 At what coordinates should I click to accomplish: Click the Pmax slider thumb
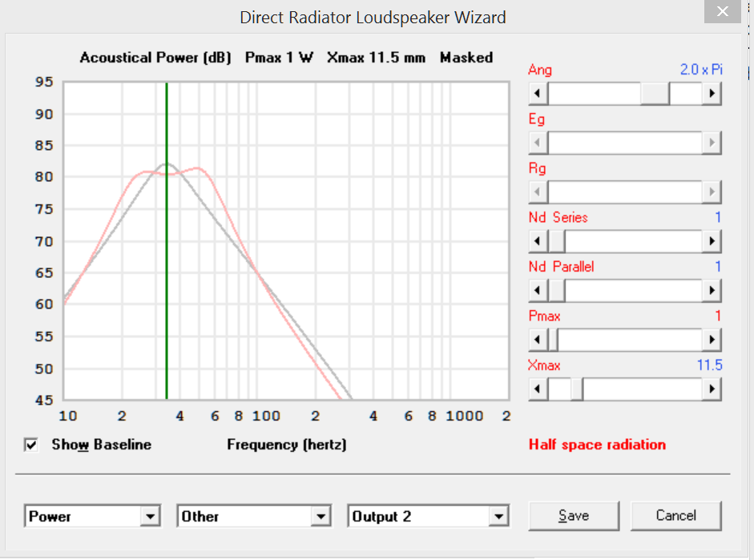click(x=553, y=340)
